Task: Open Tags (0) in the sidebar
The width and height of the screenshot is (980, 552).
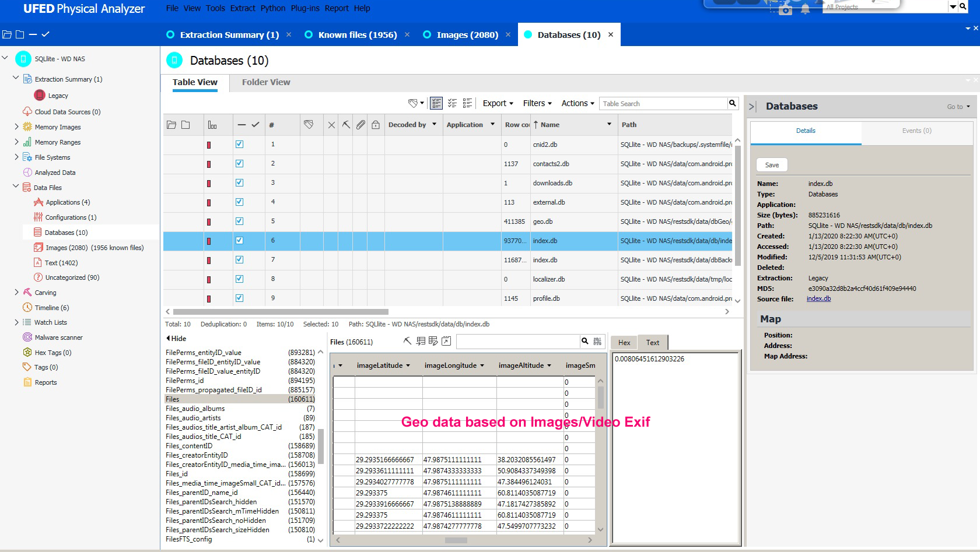Action: coord(45,367)
